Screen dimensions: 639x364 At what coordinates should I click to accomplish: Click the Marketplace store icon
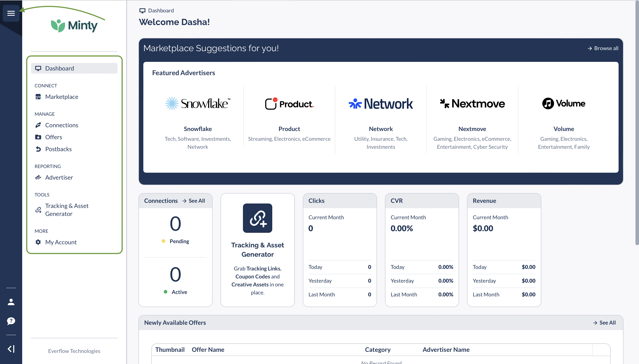(x=38, y=97)
